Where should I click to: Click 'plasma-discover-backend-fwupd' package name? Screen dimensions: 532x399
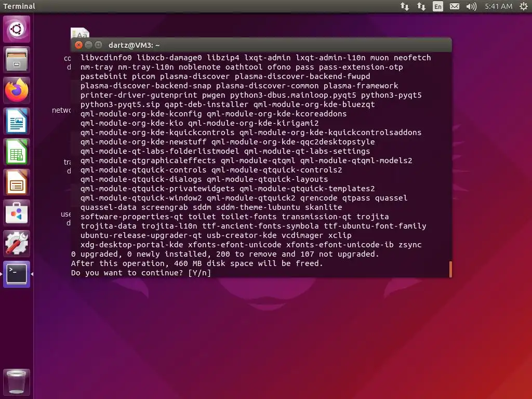point(302,76)
